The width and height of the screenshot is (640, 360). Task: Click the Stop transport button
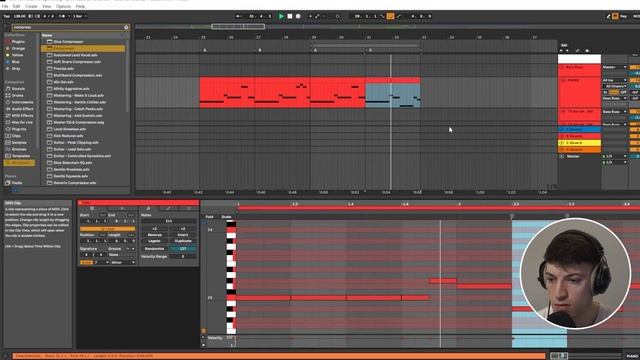coord(289,16)
